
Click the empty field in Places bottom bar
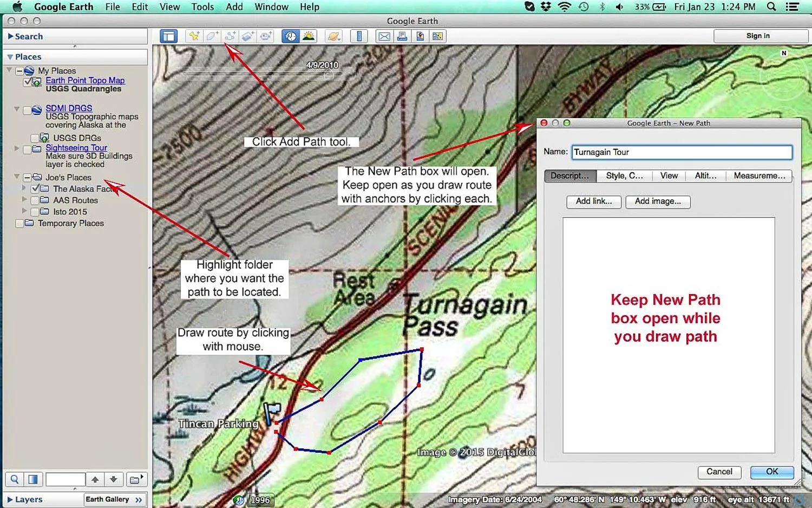pyautogui.click(x=66, y=479)
